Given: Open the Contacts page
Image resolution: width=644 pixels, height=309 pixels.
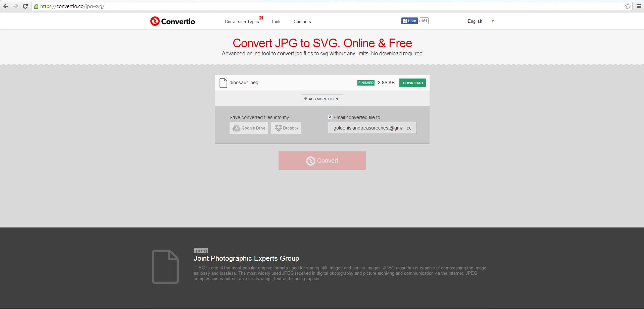Looking at the screenshot, I should point(302,21).
